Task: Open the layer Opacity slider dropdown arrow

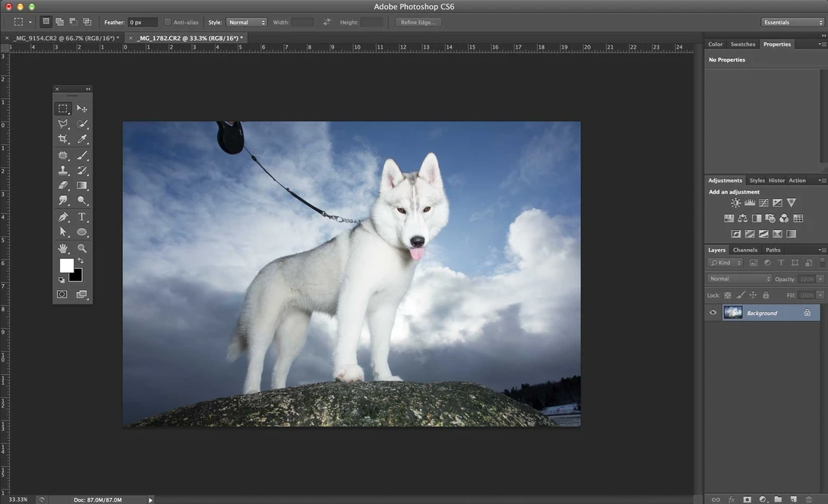Action: click(820, 279)
